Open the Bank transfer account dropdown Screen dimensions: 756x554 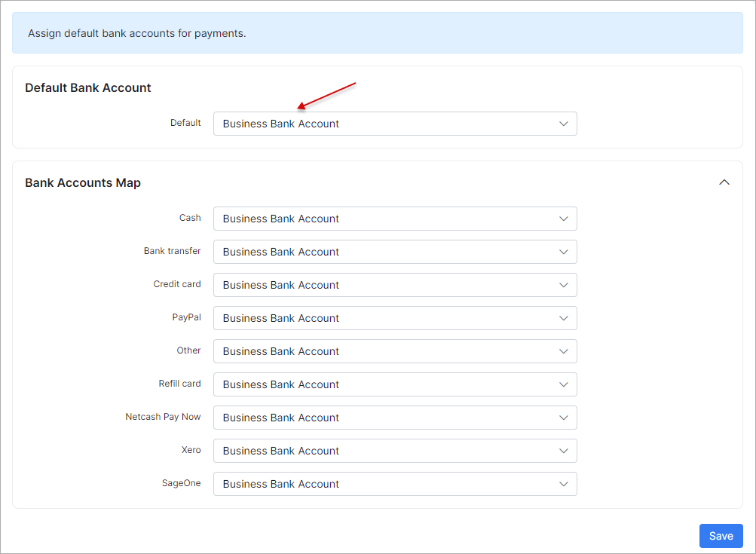pos(395,252)
